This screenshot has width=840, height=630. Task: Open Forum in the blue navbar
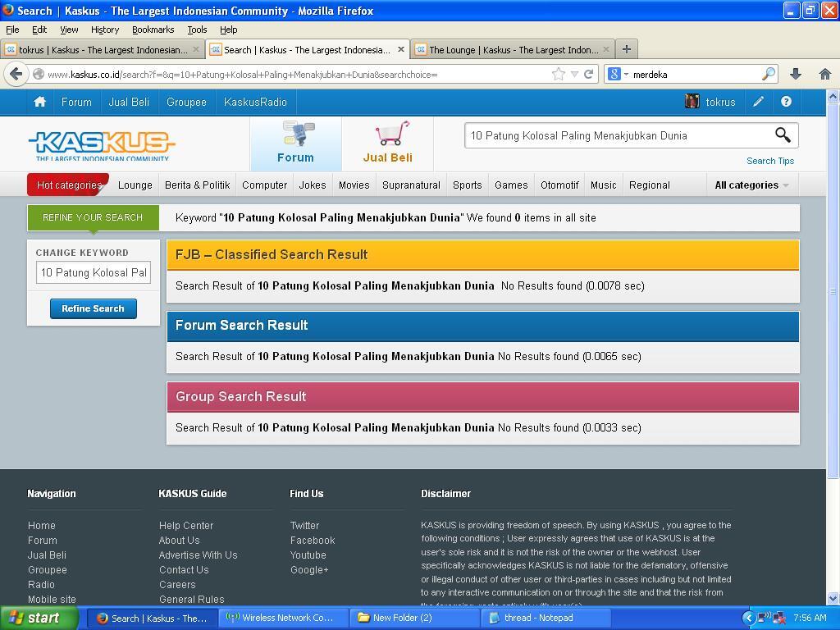click(76, 102)
